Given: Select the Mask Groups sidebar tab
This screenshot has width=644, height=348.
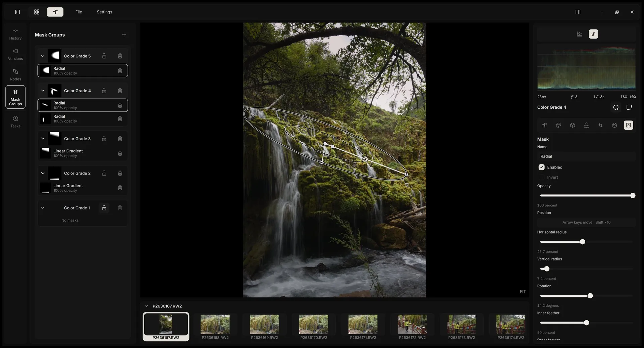Looking at the screenshot, I should click(15, 97).
